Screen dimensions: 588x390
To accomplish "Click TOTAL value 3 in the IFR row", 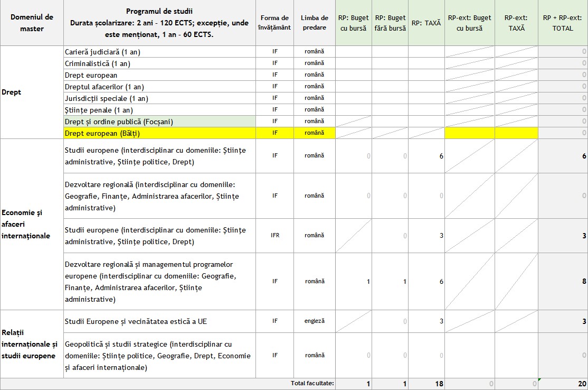I will pos(563,236).
